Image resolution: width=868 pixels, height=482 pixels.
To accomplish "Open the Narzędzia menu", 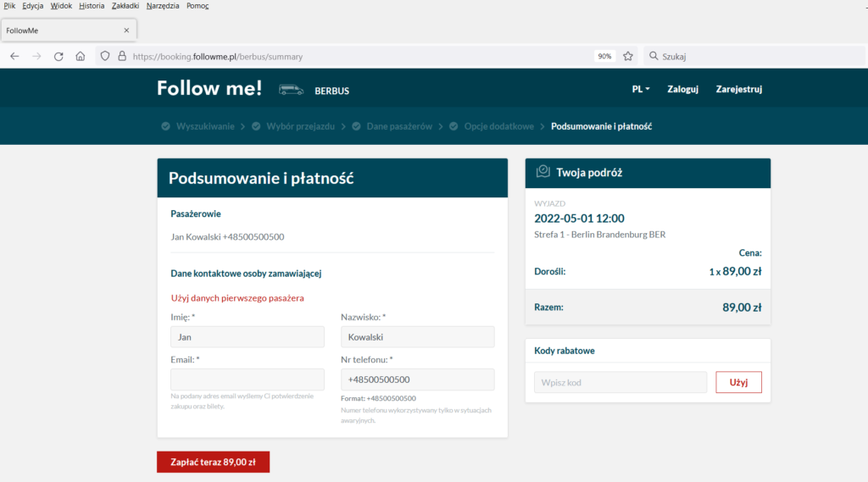I will click(x=162, y=6).
